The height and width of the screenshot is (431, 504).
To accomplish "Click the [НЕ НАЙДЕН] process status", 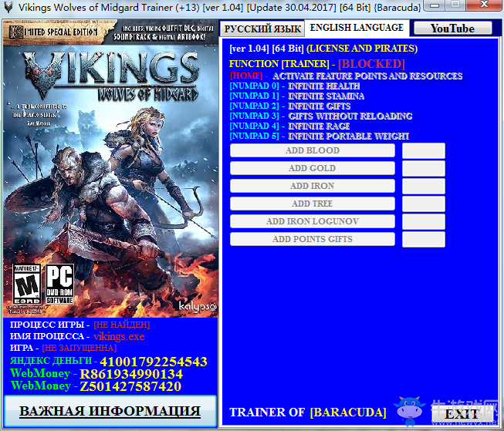I will pos(122,325).
